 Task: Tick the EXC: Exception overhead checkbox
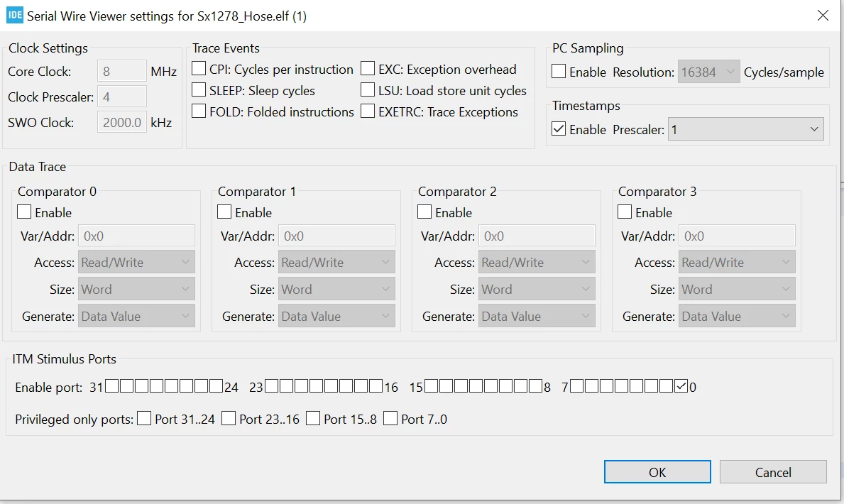click(368, 68)
